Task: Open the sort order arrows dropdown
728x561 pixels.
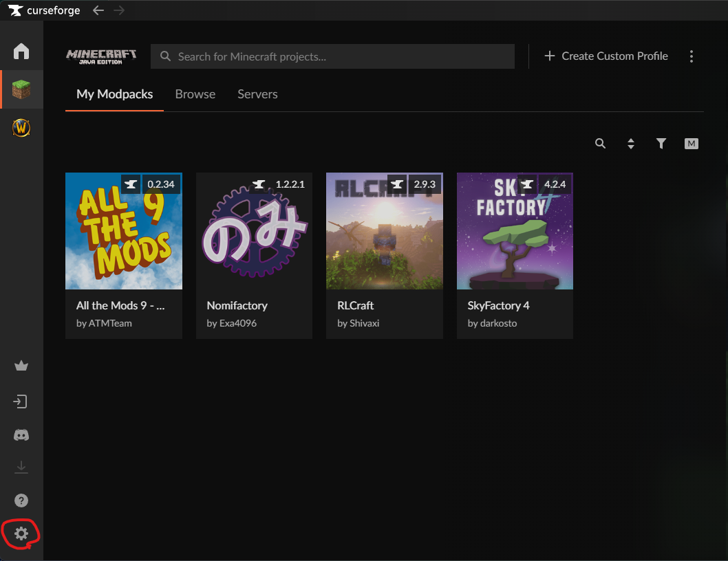Action: tap(631, 144)
